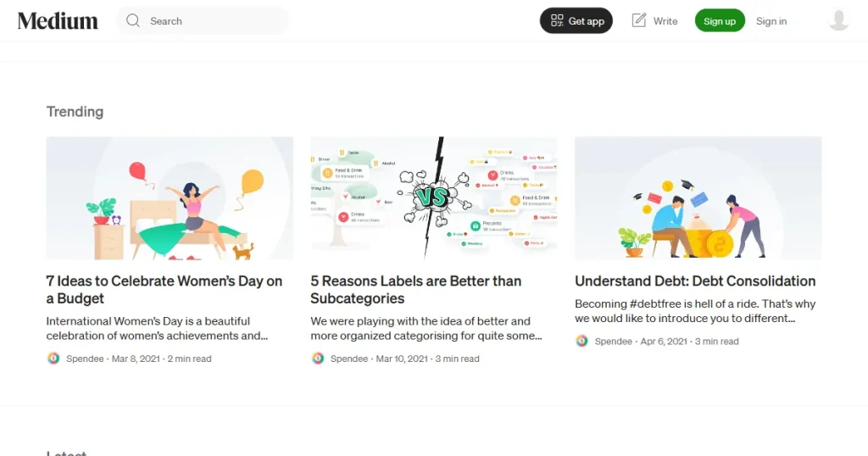The height and width of the screenshot is (456, 868).
Task: Open the Women's Day article thumbnail
Action: click(x=170, y=198)
